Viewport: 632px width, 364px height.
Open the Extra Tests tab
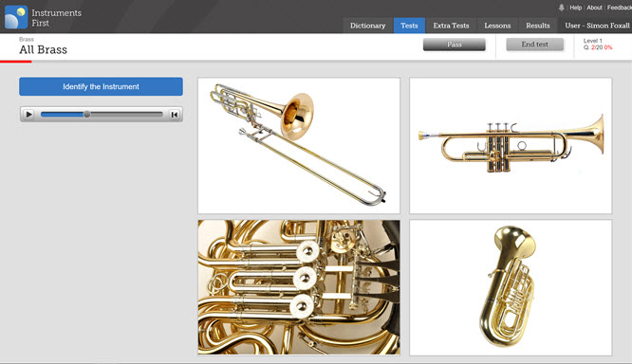(x=451, y=26)
